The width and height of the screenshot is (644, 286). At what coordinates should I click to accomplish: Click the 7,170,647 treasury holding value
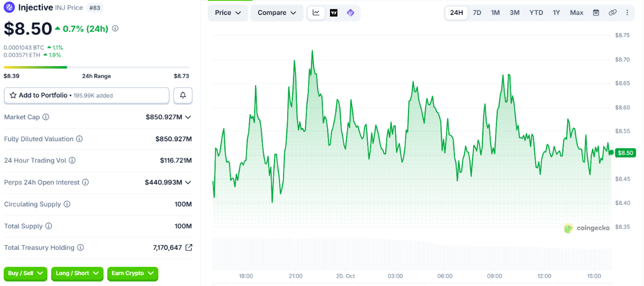(168, 248)
